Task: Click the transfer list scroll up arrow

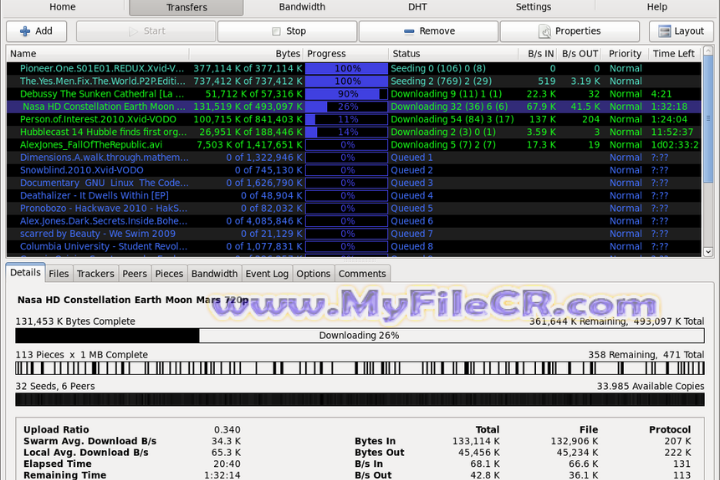Action: 708,50
